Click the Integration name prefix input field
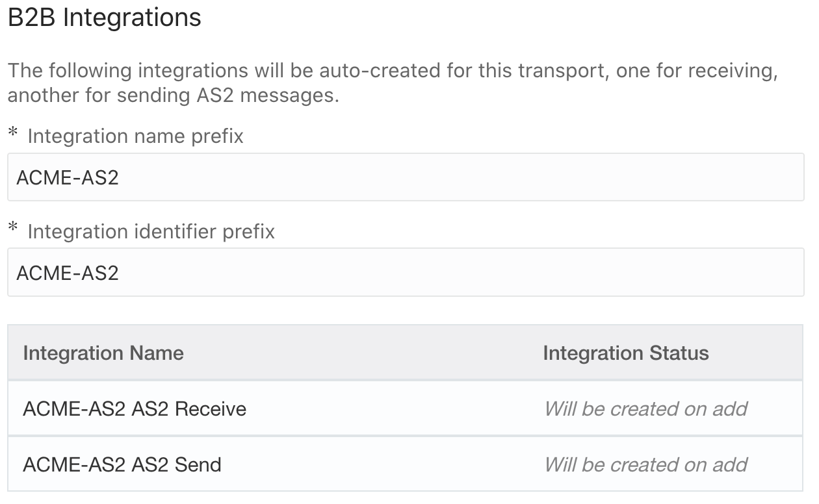This screenshot has width=819, height=504. click(x=406, y=177)
